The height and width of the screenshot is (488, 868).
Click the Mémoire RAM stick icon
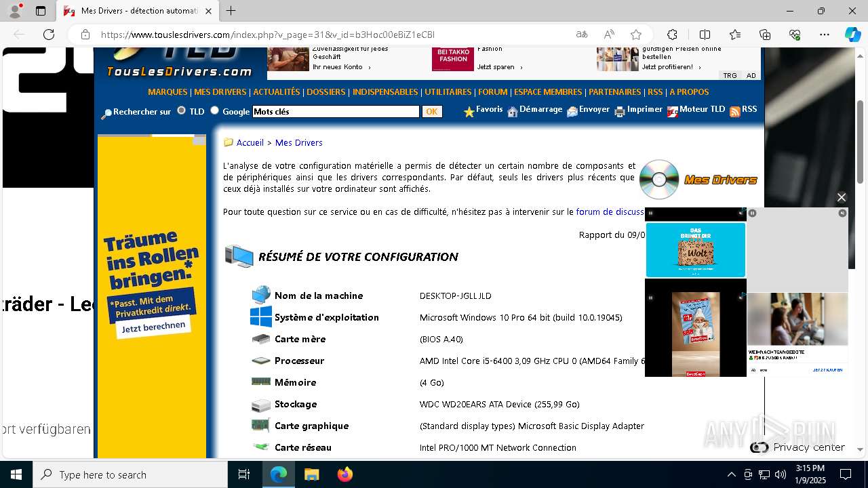(261, 382)
